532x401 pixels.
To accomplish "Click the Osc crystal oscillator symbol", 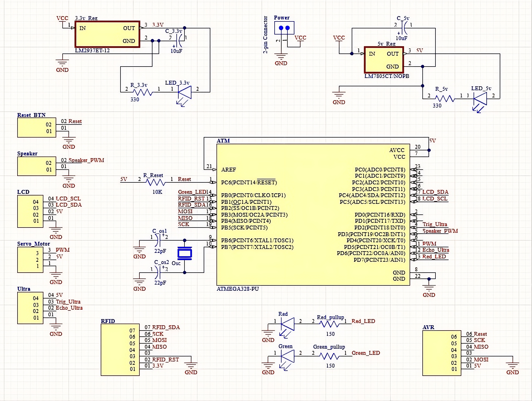I will [x=184, y=253].
